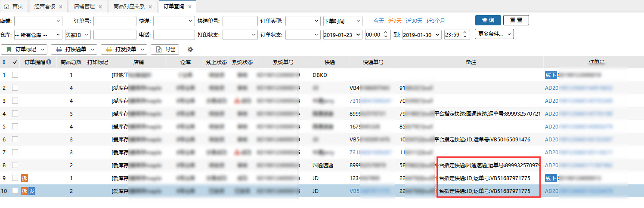Image resolution: width=644 pixels, height=208 pixels.
Task: Click the orange 拆 badge in row 10
Action: [x=25, y=191]
